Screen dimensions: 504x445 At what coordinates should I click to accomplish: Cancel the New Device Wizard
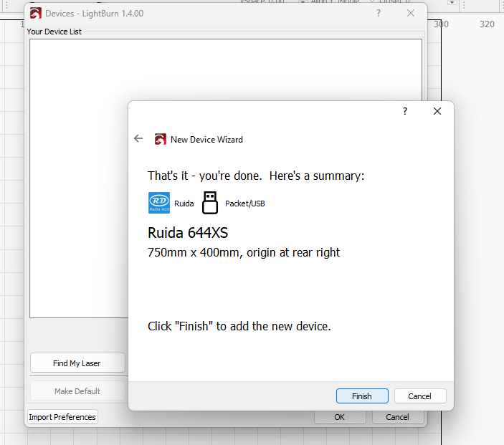pos(420,396)
